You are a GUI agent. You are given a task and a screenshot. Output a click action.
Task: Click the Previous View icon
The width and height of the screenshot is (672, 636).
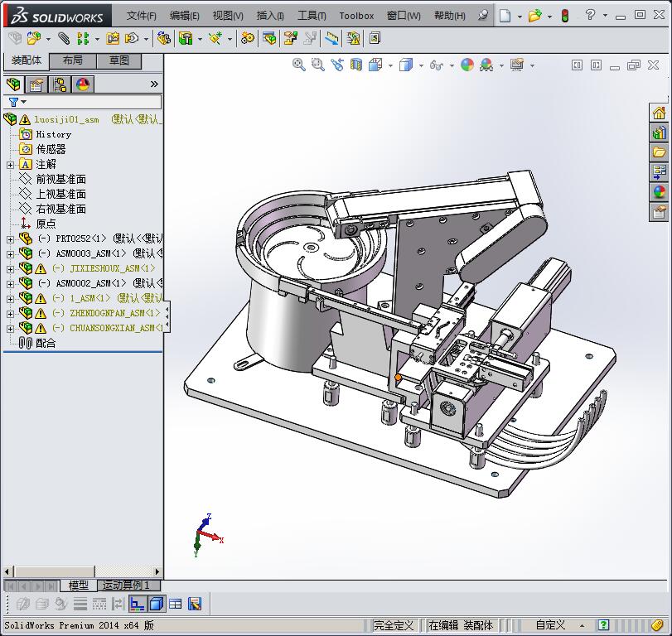click(337, 65)
